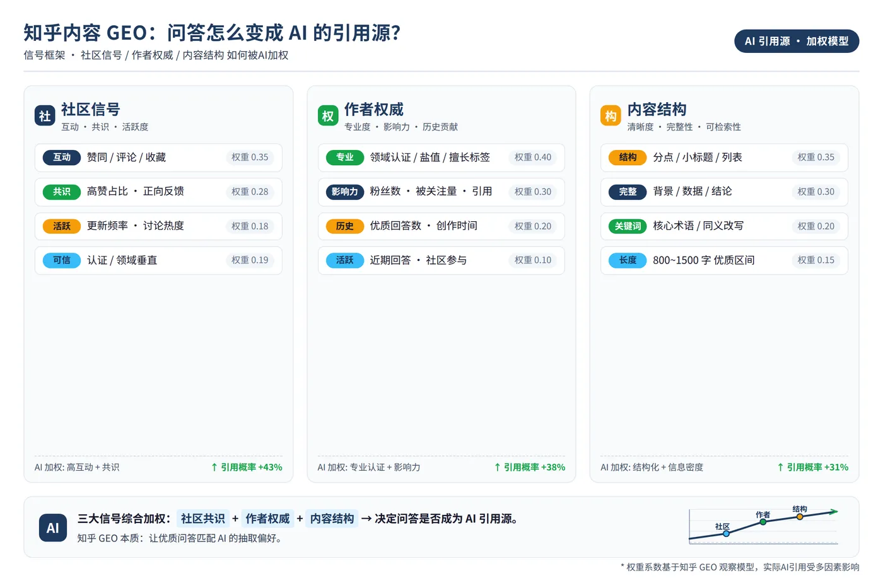Click the orange 结构 point on chart
The height and width of the screenshot is (588, 883).
[x=800, y=517]
